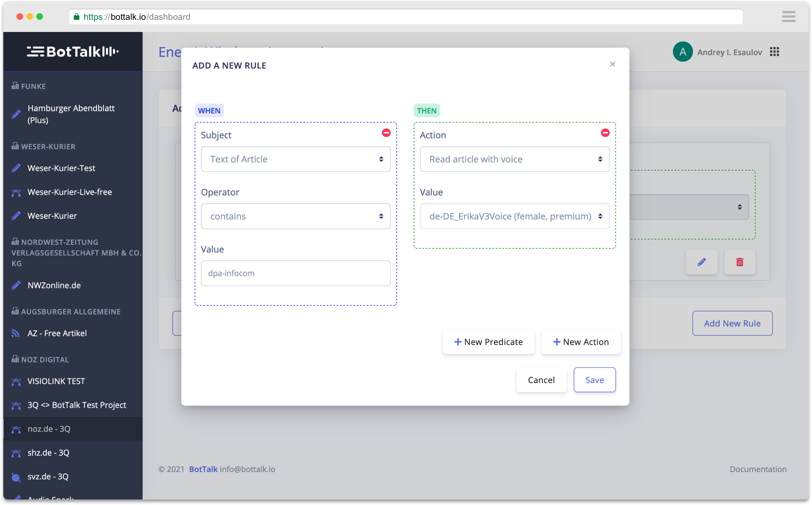
Task: Click the icon beside Weser-Kurier-Live-free
Action: pos(16,192)
